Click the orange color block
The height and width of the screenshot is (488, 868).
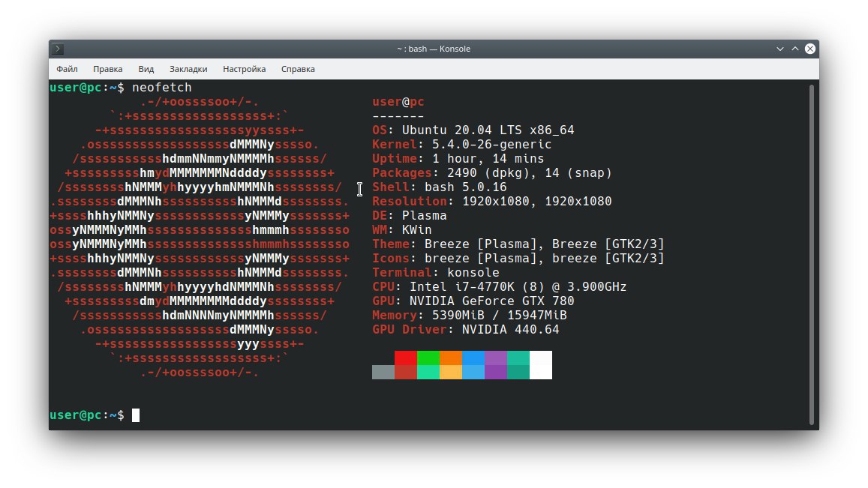tap(451, 358)
